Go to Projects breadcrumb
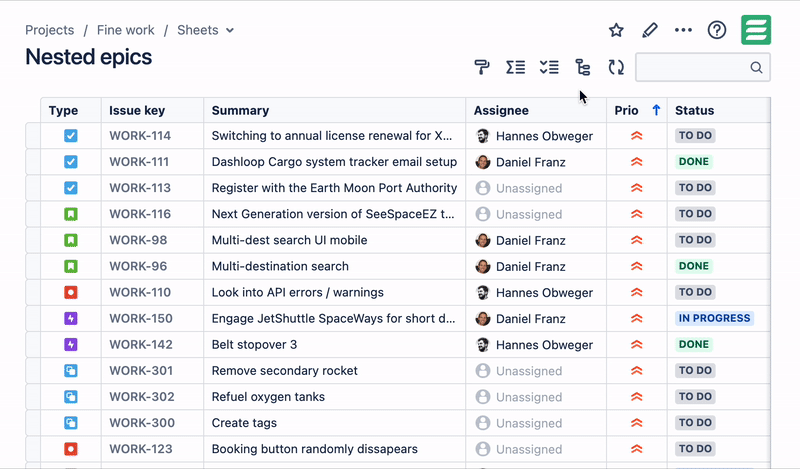This screenshot has width=800, height=469. [49, 30]
